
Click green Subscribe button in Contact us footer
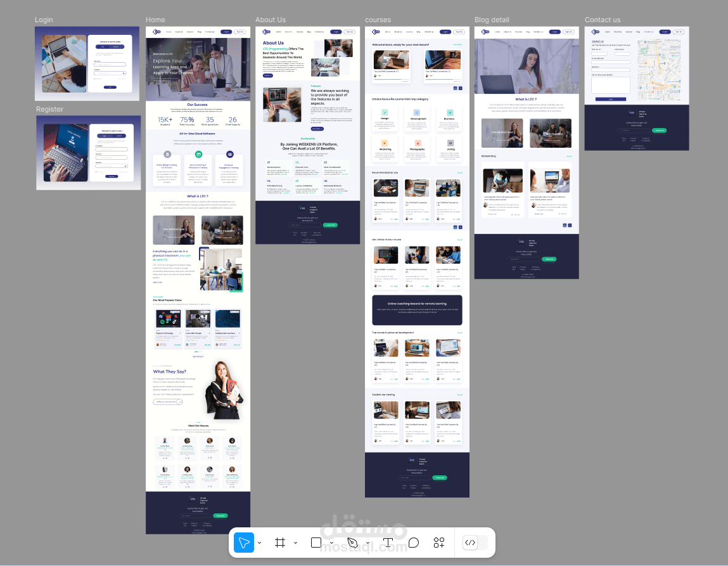pos(660,131)
